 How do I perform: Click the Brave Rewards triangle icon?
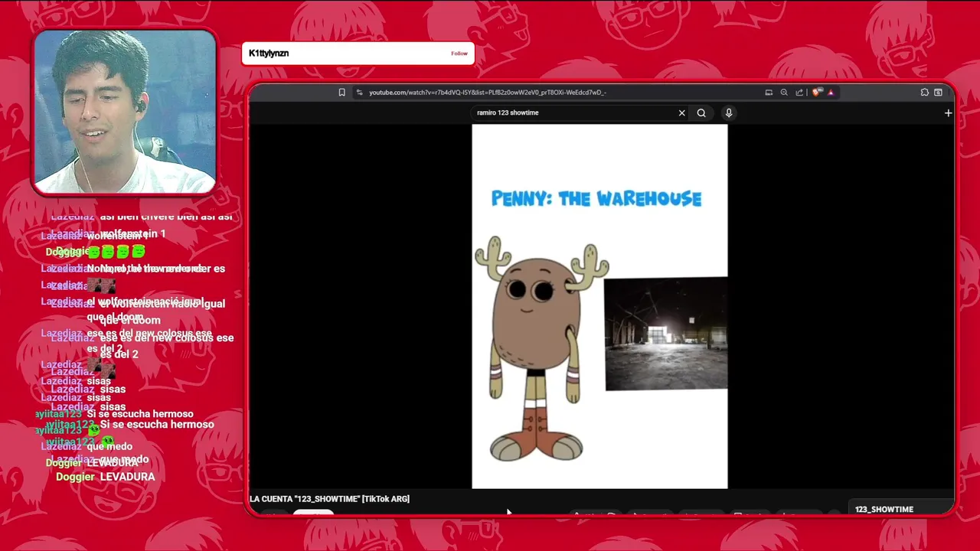831,93
